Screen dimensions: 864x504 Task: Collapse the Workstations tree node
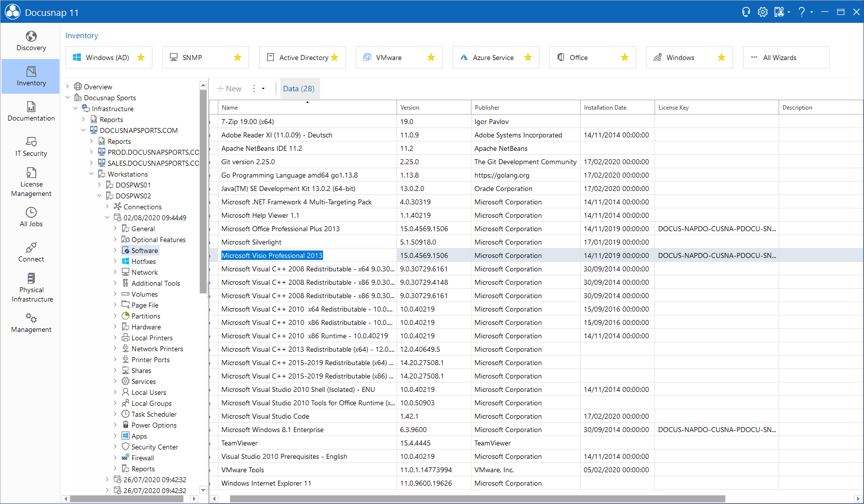coord(92,174)
